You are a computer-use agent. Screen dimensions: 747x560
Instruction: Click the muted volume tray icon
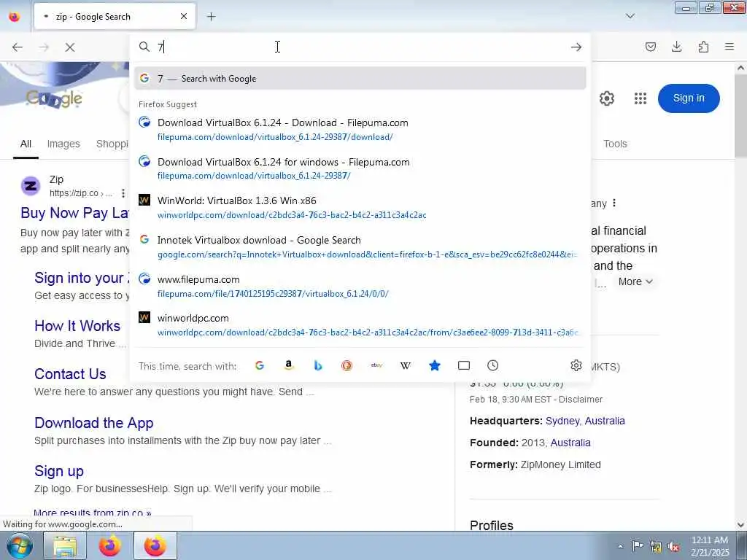point(673,547)
